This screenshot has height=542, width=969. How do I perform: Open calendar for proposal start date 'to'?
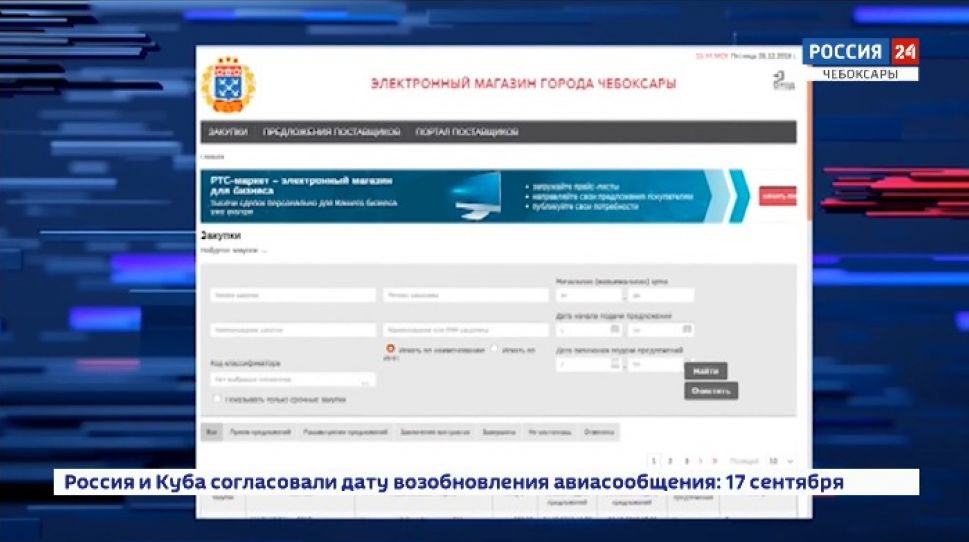click(x=687, y=329)
